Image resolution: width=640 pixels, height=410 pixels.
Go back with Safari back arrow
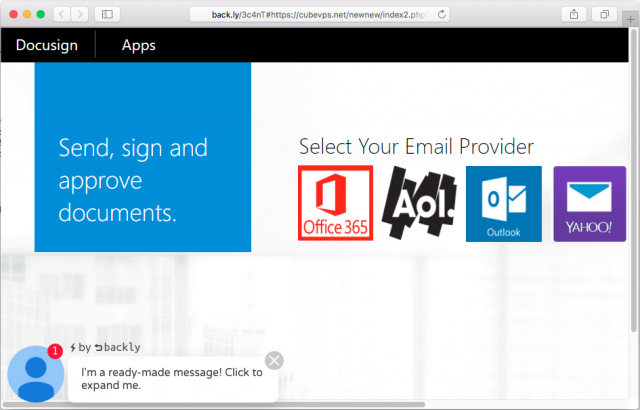tap(62, 15)
